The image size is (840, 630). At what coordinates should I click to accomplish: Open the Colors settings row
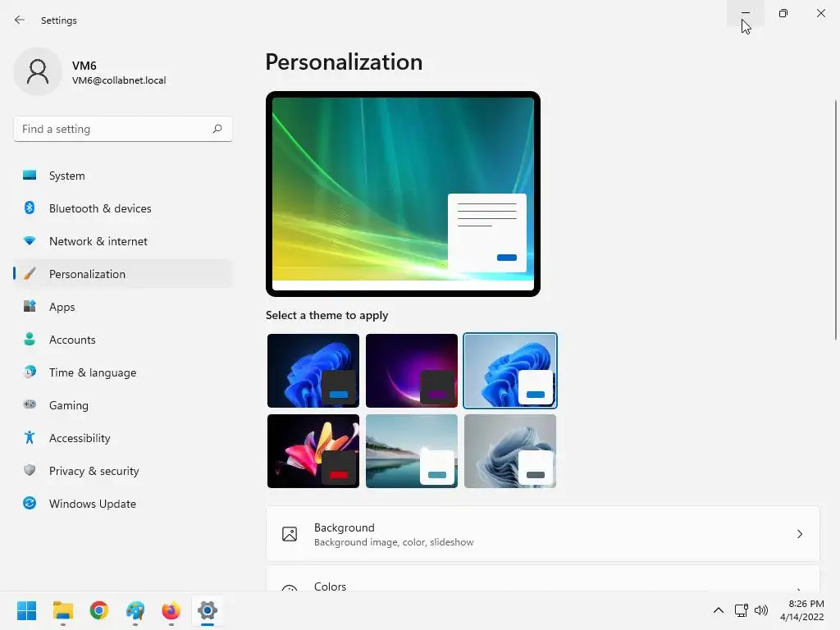(543, 578)
